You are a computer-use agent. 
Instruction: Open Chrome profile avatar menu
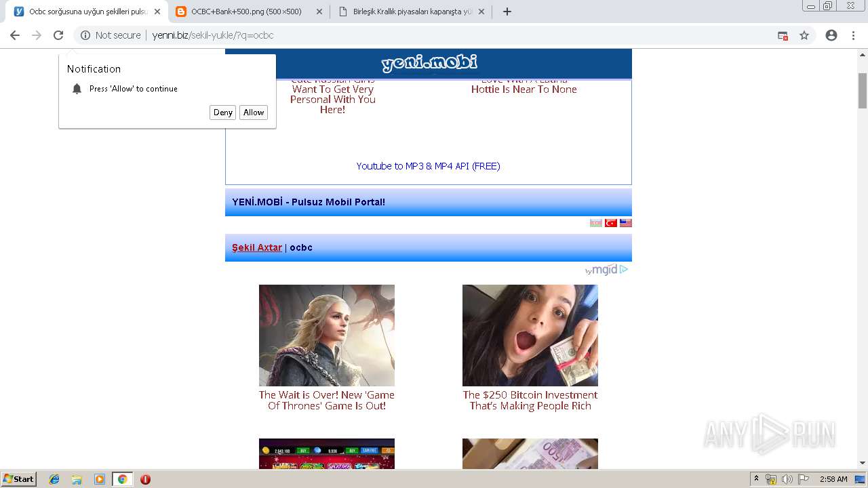831,35
